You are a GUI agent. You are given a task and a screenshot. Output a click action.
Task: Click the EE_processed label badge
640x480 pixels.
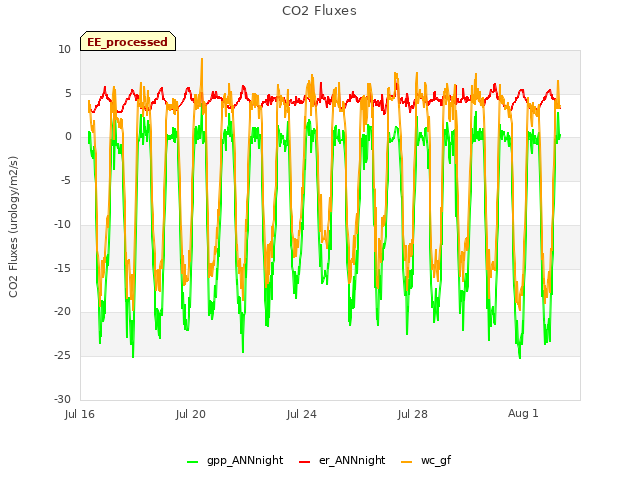pyautogui.click(x=128, y=41)
